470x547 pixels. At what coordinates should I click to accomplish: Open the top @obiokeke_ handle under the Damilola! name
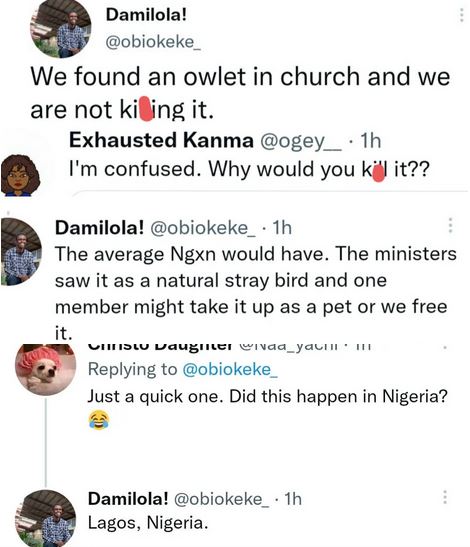tap(153, 43)
